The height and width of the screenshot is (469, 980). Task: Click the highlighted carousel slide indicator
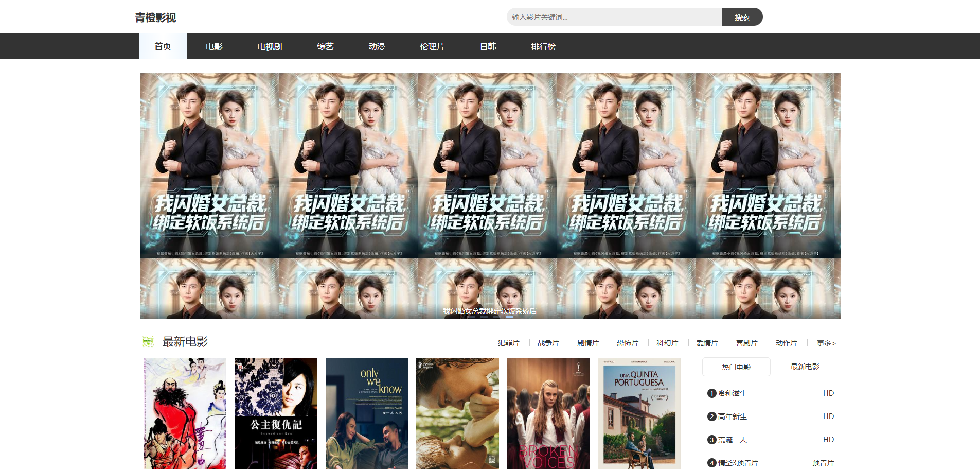tap(509, 317)
